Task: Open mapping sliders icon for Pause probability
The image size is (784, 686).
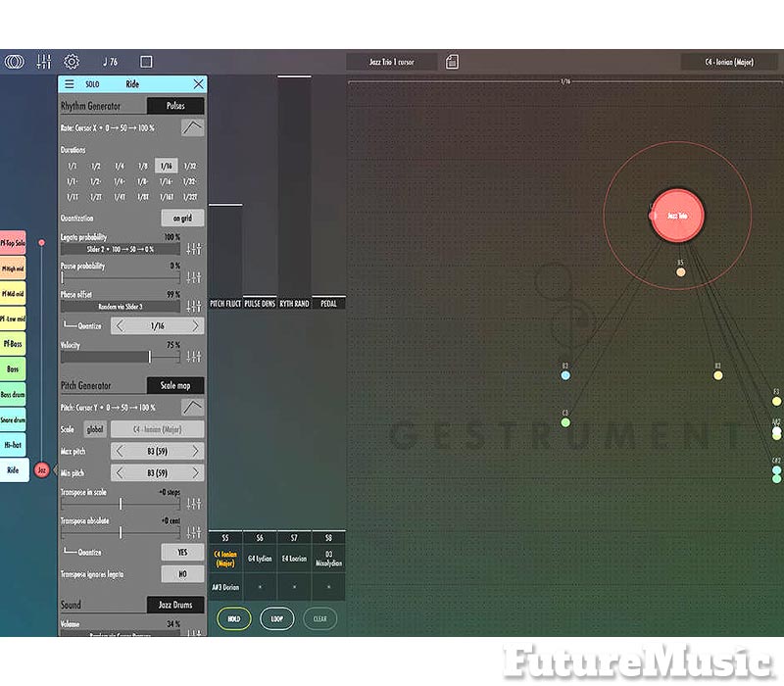Action: [194, 277]
